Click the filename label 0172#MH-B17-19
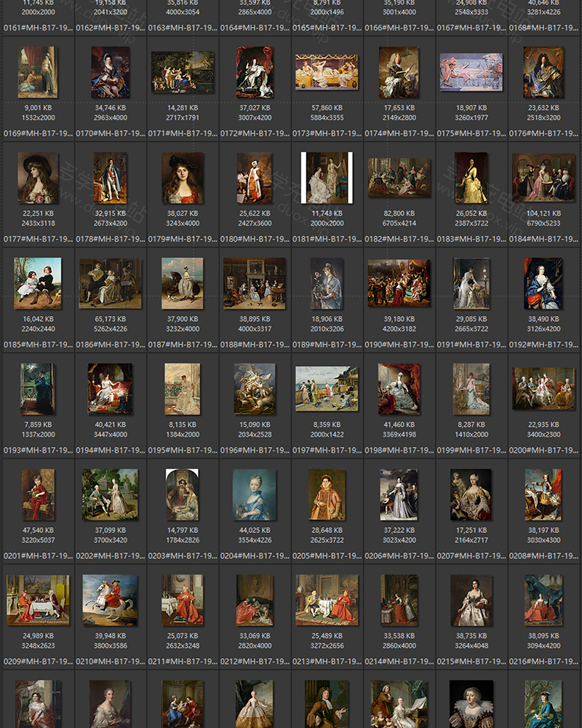 (x=254, y=133)
